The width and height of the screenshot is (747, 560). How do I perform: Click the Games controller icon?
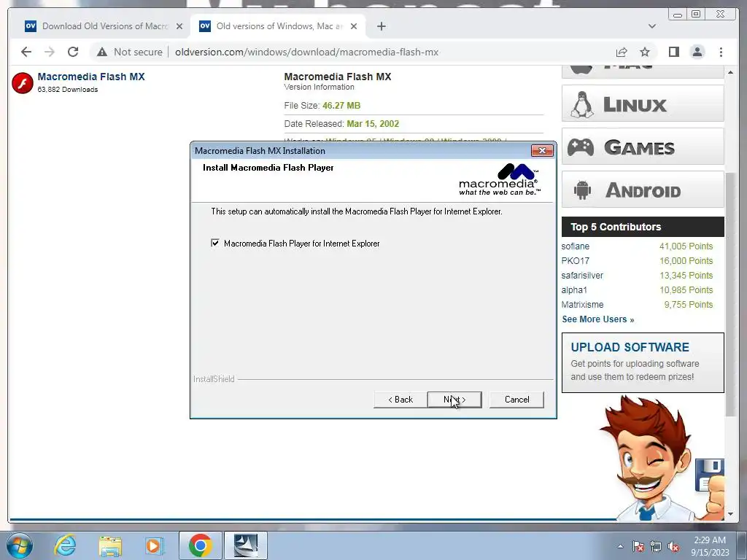[x=580, y=147]
